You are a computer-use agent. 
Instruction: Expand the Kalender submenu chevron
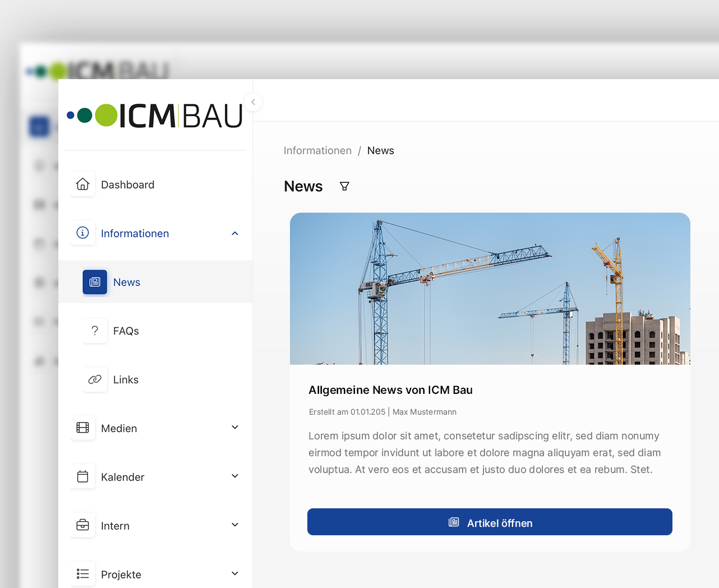(235, 476)
